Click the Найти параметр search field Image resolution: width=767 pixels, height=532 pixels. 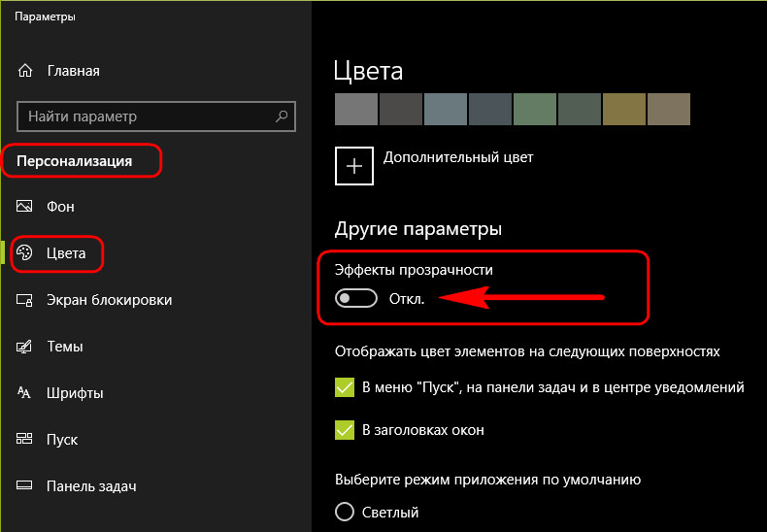156,116
